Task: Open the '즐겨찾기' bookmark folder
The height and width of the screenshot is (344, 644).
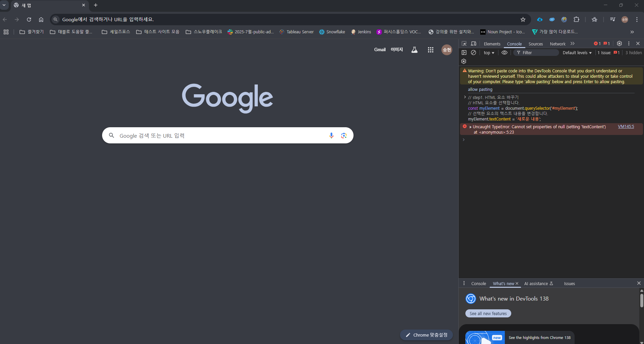Action: (x=32, y=32)
